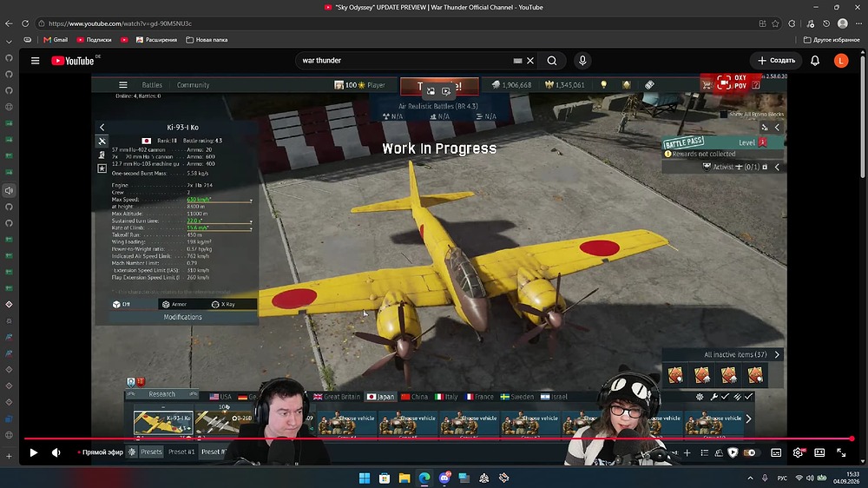The width and height of the screenshot is (868, 488).
Task: Open YouTube notifications bell
Action: click(x=815, y=61)
